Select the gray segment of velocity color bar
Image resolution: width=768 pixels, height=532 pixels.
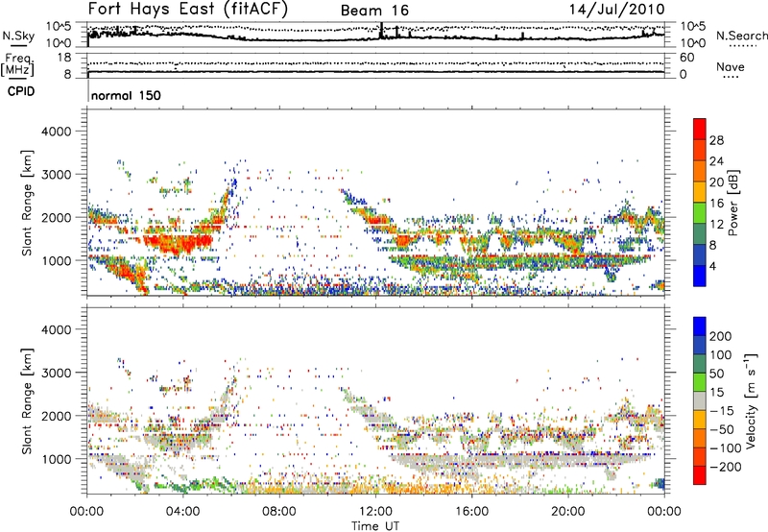pos(700,400)
